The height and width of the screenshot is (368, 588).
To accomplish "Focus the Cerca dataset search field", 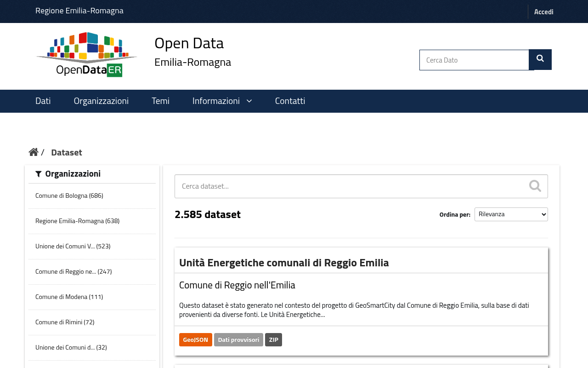I will click(x=361, y=186).
